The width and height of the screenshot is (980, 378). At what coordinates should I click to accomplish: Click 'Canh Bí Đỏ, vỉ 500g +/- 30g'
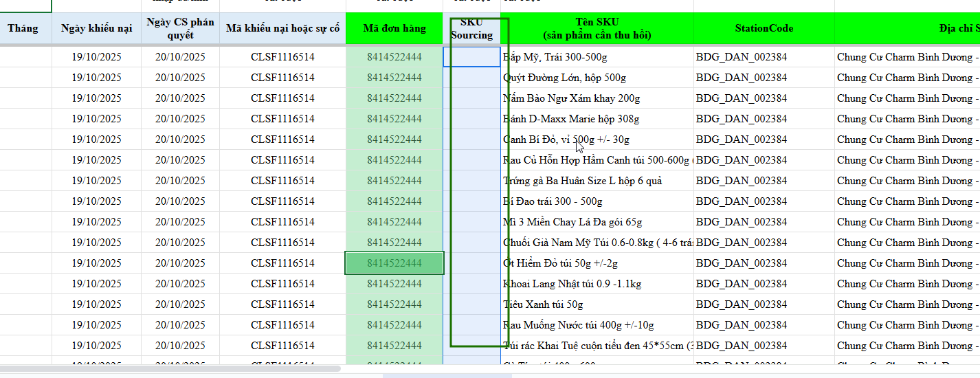coord(597,140)
